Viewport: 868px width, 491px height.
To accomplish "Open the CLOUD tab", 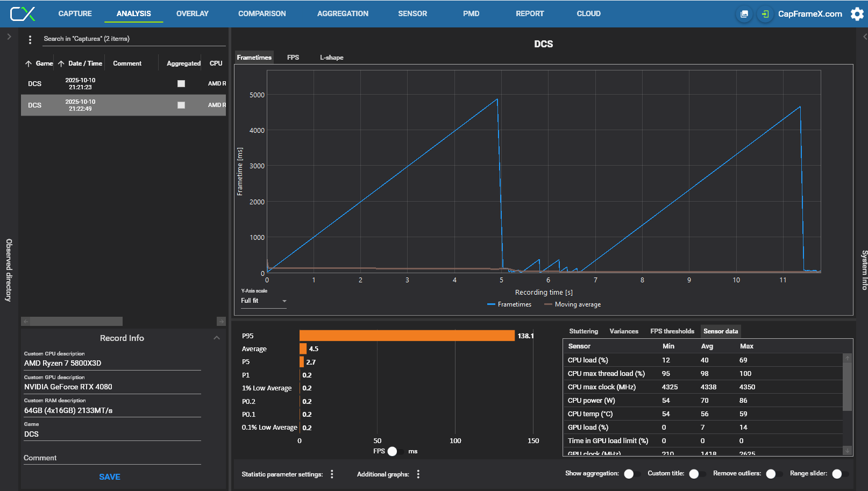I will (588, 13).
